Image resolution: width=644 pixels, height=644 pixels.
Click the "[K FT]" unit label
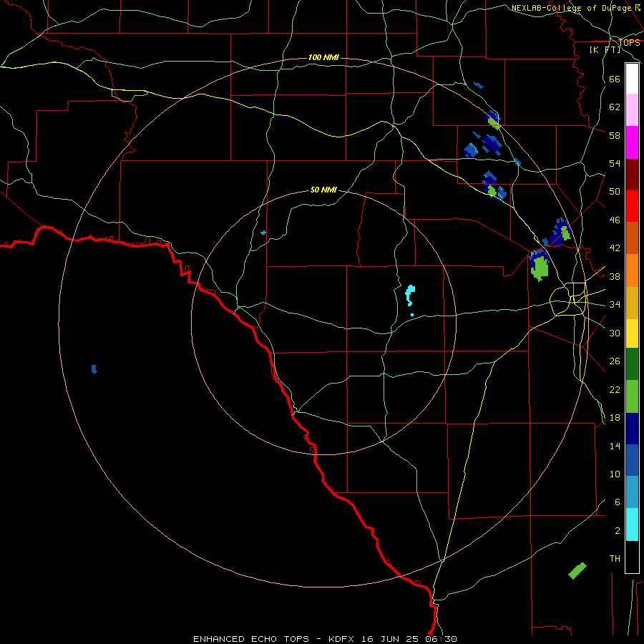[605, 49]
